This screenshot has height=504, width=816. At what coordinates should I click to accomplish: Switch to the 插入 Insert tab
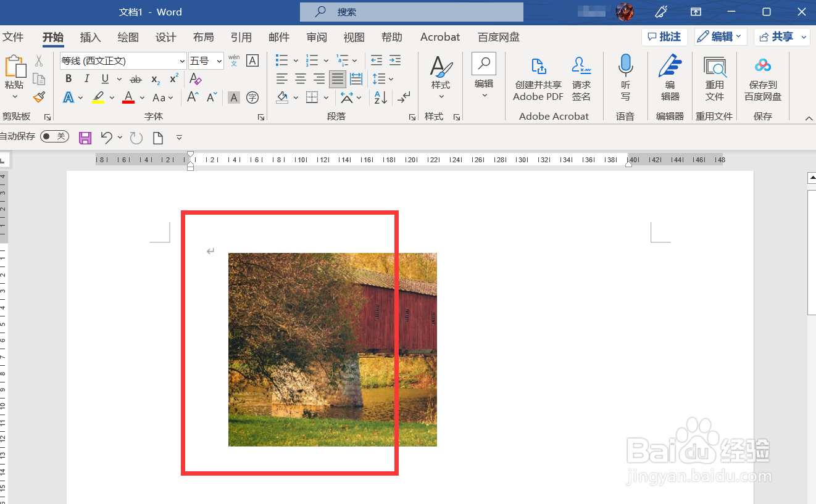coord(90,37)
